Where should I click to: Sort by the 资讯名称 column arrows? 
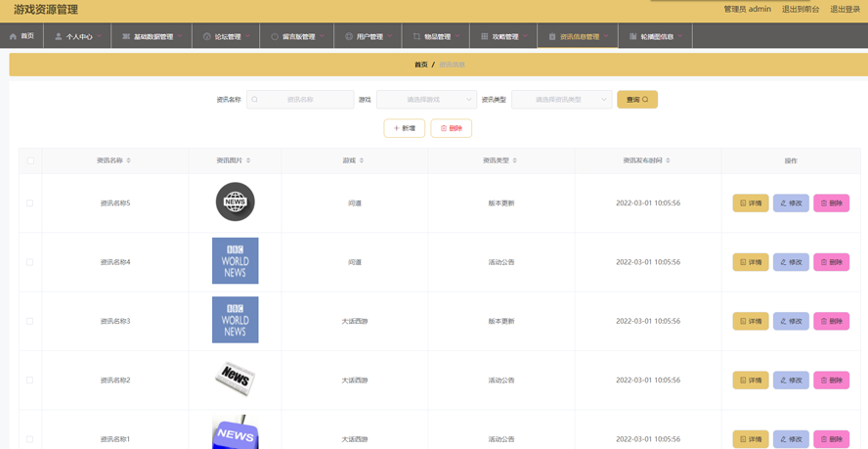[x=128, y=160]
